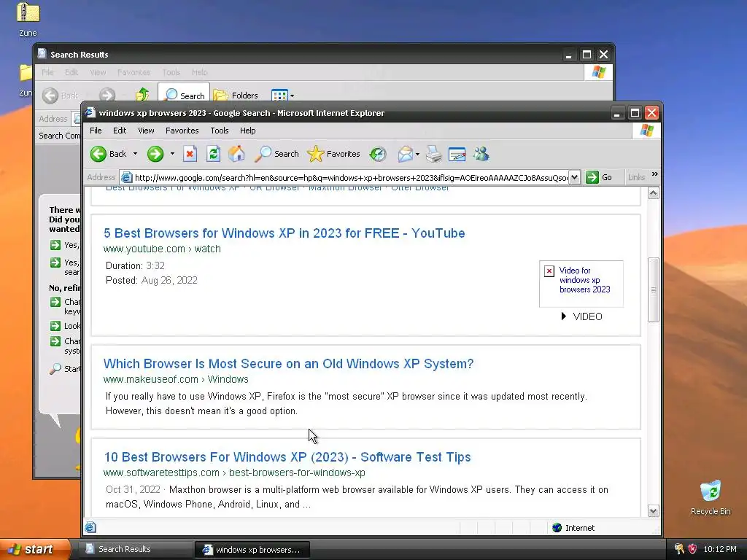Click the scroll down arrow in IE
This screenshot has width=747, height=560.
pos(654,511)
